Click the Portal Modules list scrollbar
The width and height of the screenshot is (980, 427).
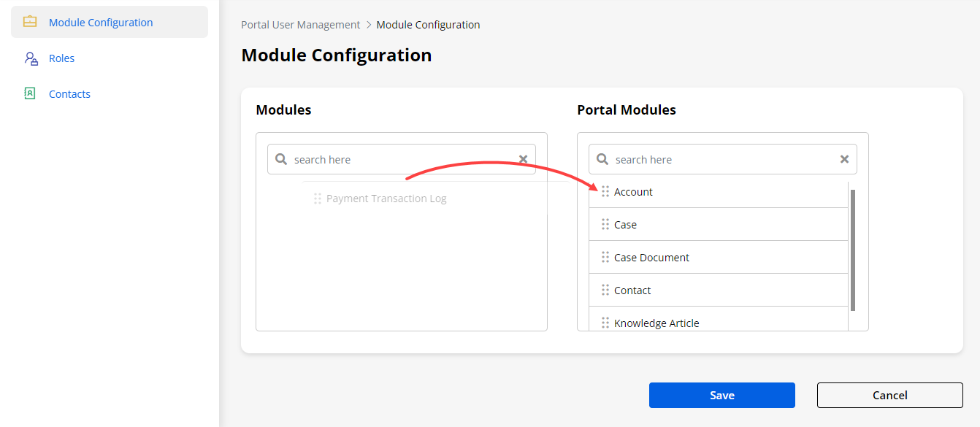tap(853, 250)
